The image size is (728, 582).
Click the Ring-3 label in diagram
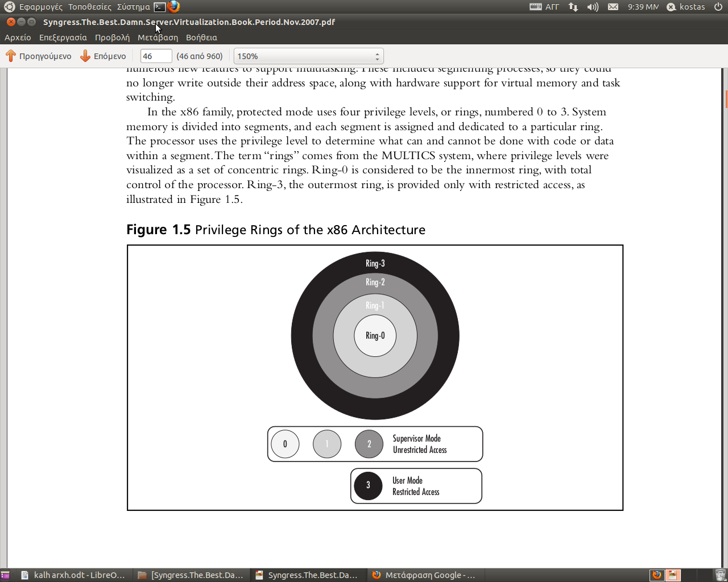click(375, 263)
